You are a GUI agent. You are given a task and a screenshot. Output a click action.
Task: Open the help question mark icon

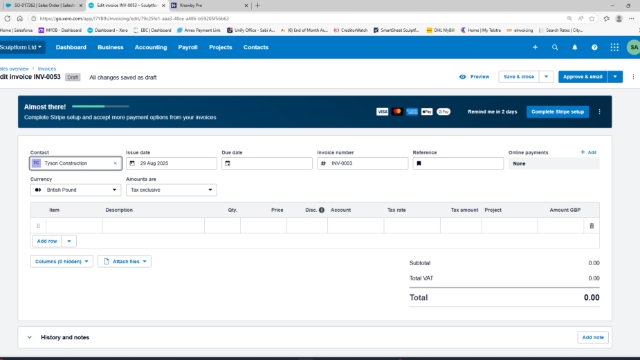point(594,47)
